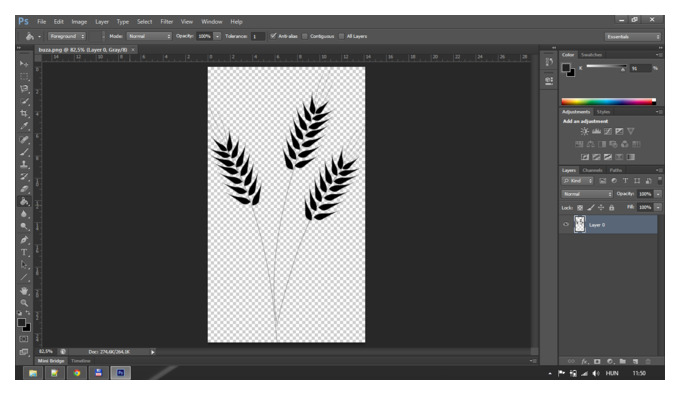Click the Add layer mask icon
Viewport: 680px width, 395px height.
[x=597, y=361]
